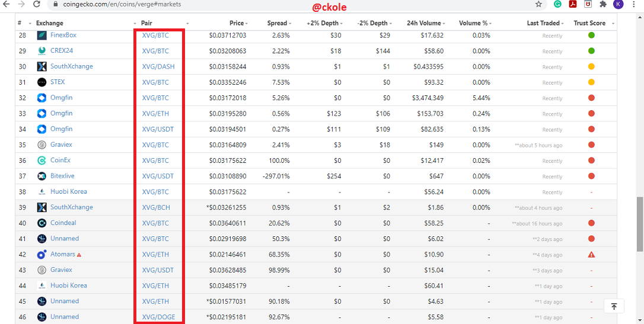Open the Extensions puzzle piece menu
644x324 pixels.
tap(603, 4)
